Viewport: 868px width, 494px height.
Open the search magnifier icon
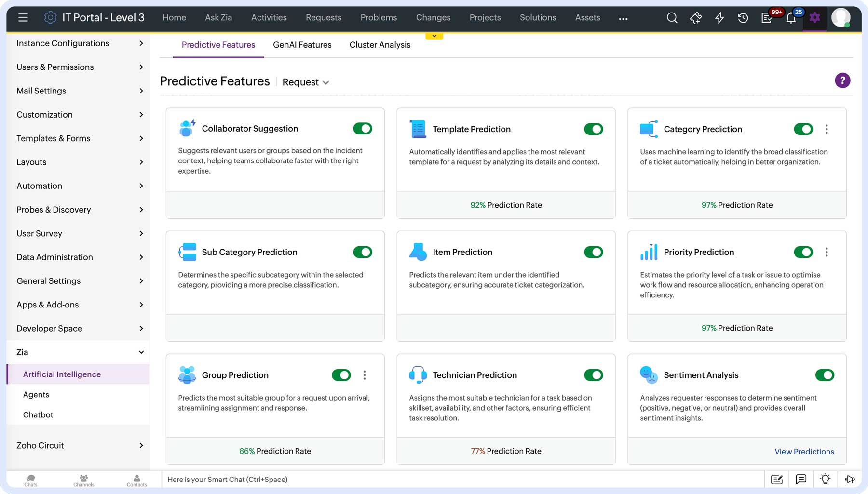click(x=672, y=18)
